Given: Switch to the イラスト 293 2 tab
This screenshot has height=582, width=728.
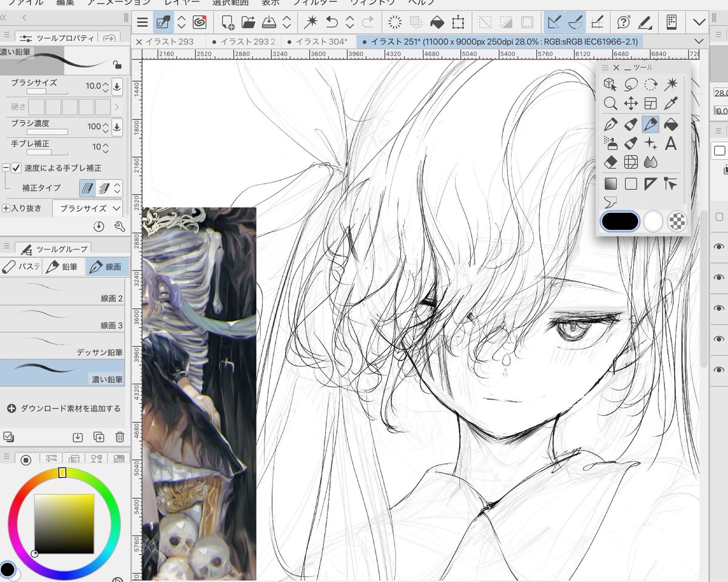Looking at the screenshot, I should 243,42.
